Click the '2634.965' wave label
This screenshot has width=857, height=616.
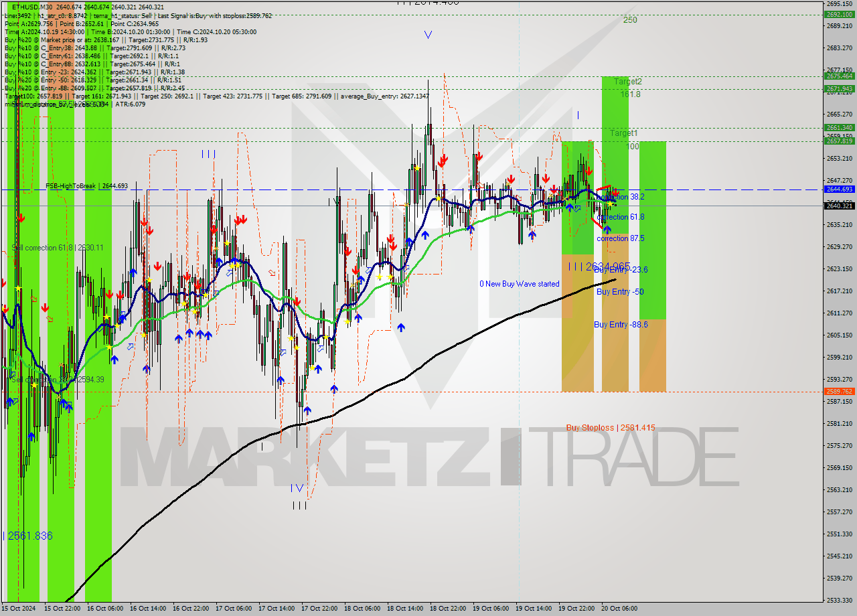(608, 266)
